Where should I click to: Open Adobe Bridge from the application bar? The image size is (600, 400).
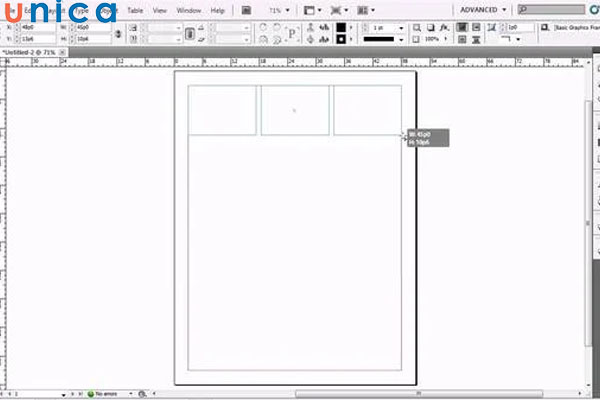coord(246,10)
